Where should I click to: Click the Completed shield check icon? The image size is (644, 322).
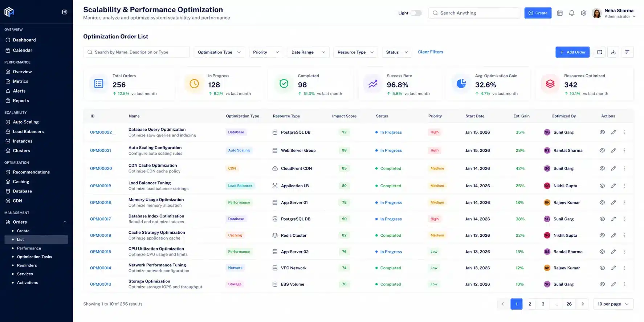click(284, 84)
